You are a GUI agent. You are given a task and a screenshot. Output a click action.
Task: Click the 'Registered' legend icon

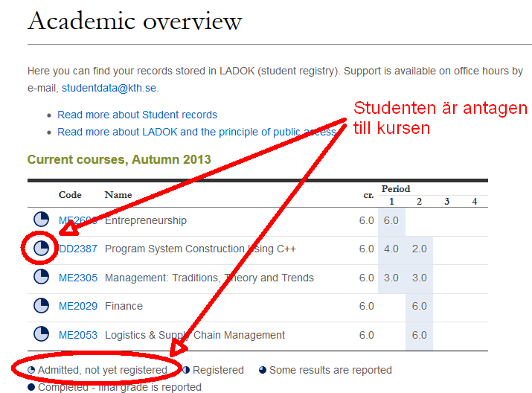coord(186,370)
